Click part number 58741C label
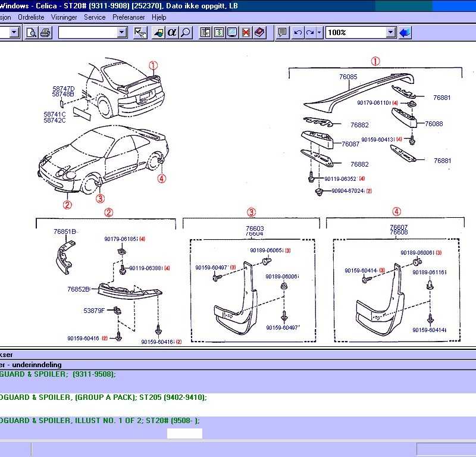The image size is (476, 457). coord(55,114)
